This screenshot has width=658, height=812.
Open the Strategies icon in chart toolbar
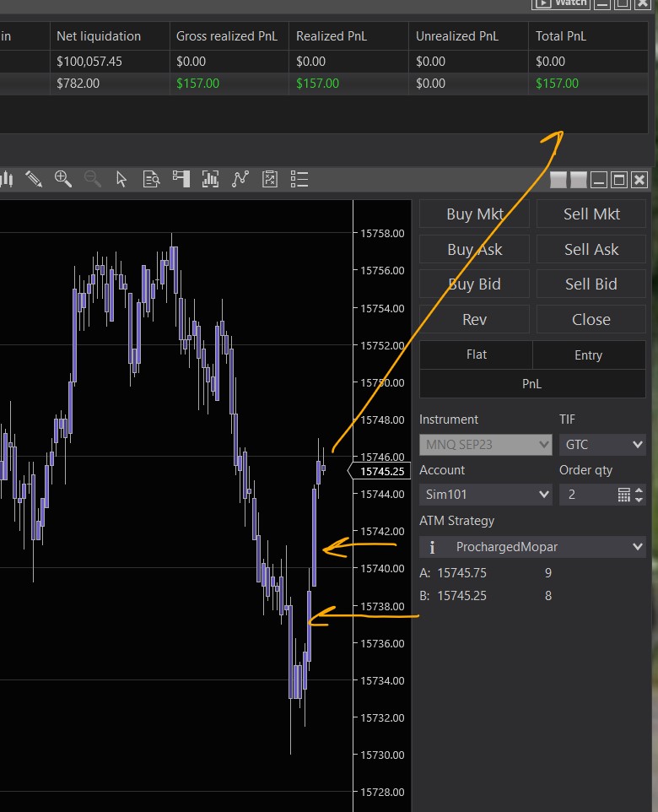pyautogui.click(x=270, y=179)
